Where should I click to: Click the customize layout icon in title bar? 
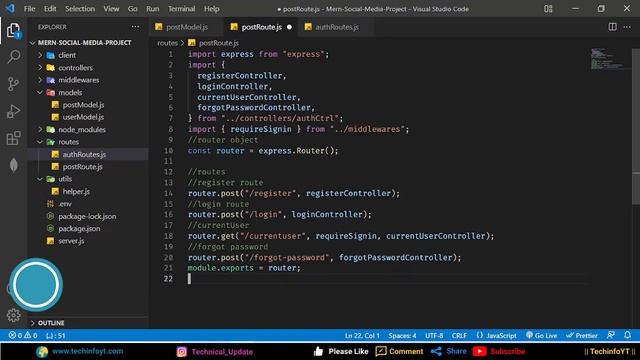(x=548, y=9)
